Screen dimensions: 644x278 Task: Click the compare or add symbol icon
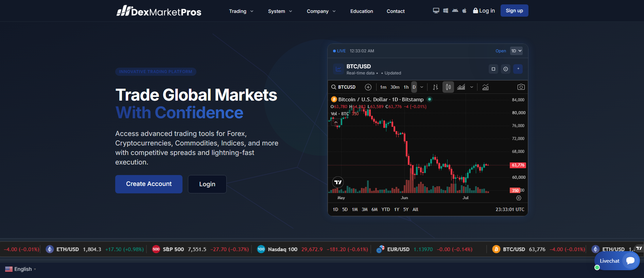(368, 87)
